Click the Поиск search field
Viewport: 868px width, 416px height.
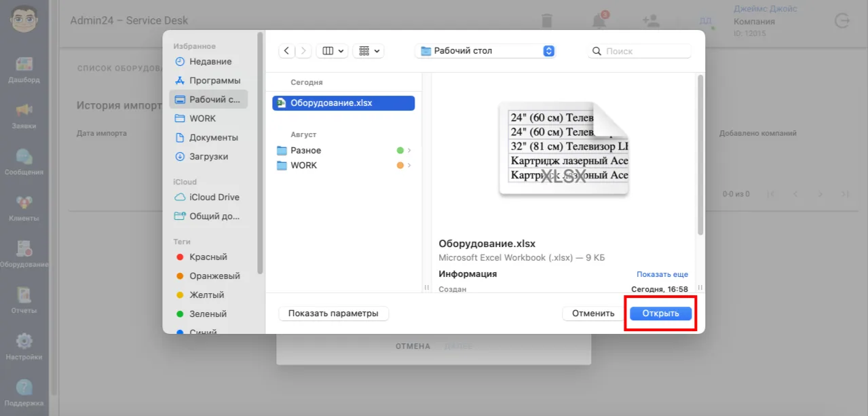[x=639, y=51]
